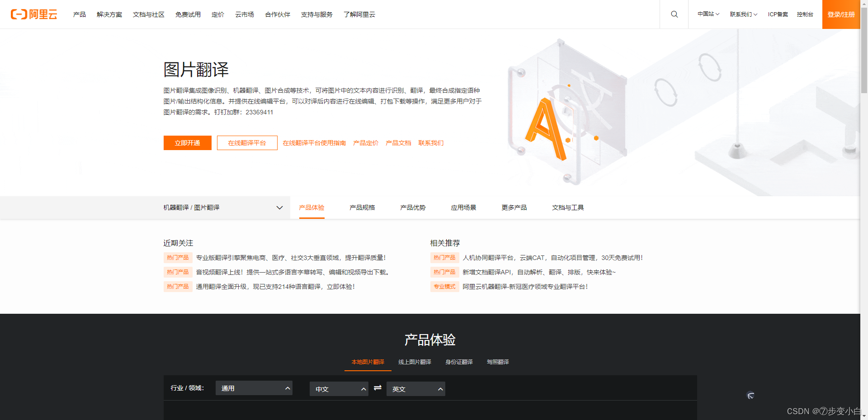868x420 pixels.
Task: Expand the 联系我们 header dropdown
Action: (743, 14)
